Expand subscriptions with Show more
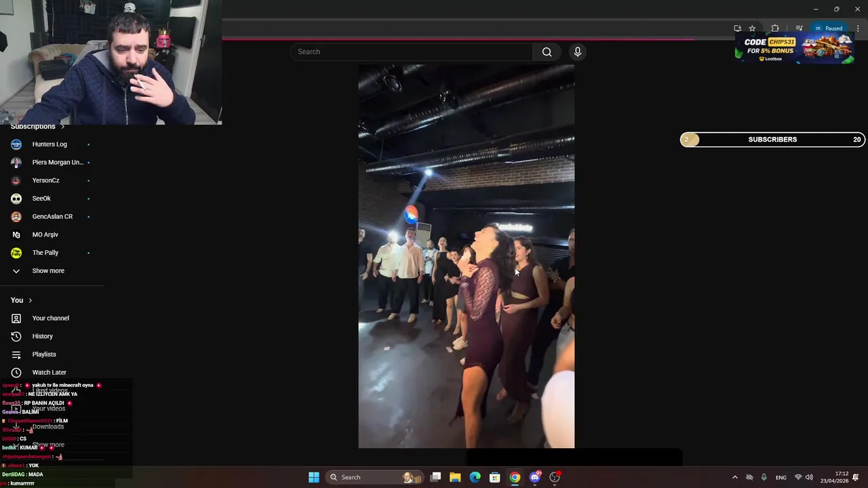This screenshot has height=488, width=868. (x=47, y=271)
